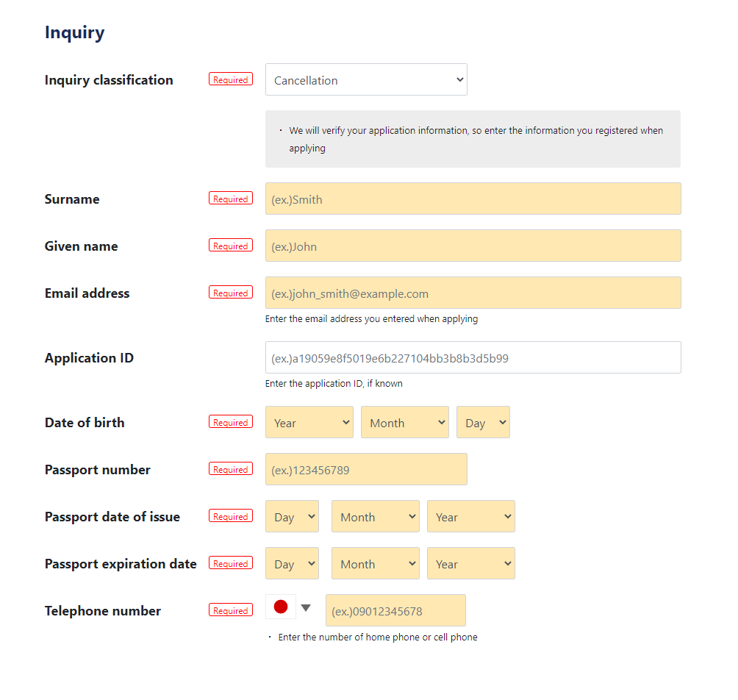738x700 pixels.
Task: Click inside the Passport number input field
Action: (366, 469)
